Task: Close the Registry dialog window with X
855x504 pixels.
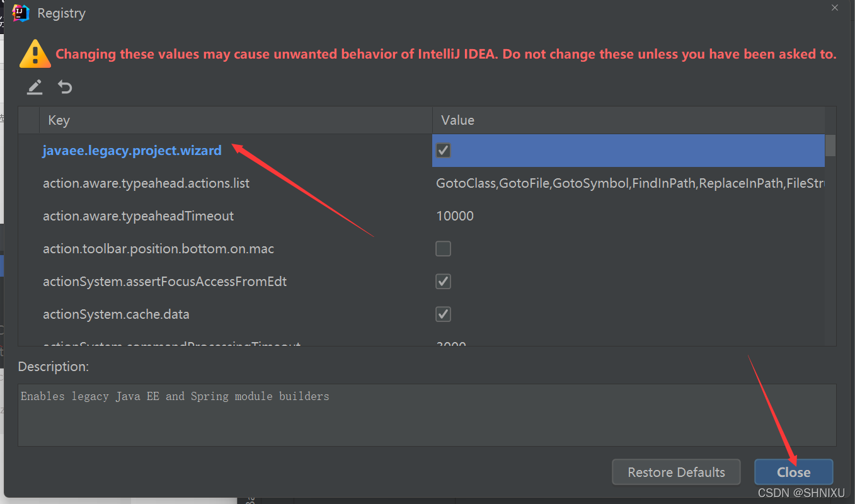Action: pos(834,8)
